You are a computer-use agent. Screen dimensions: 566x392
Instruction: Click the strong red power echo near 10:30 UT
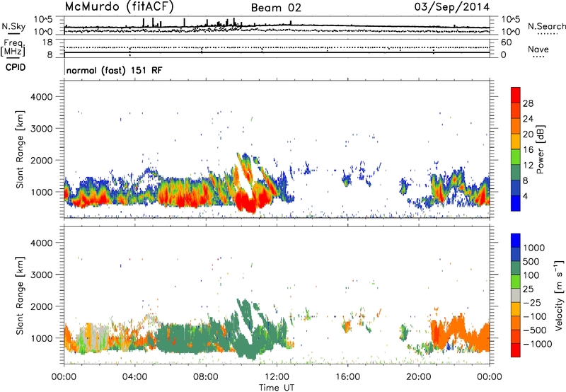[x=248, y=203]
